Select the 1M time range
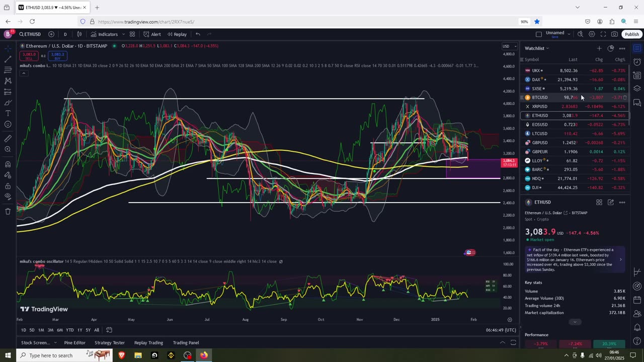 pos(41,330)
